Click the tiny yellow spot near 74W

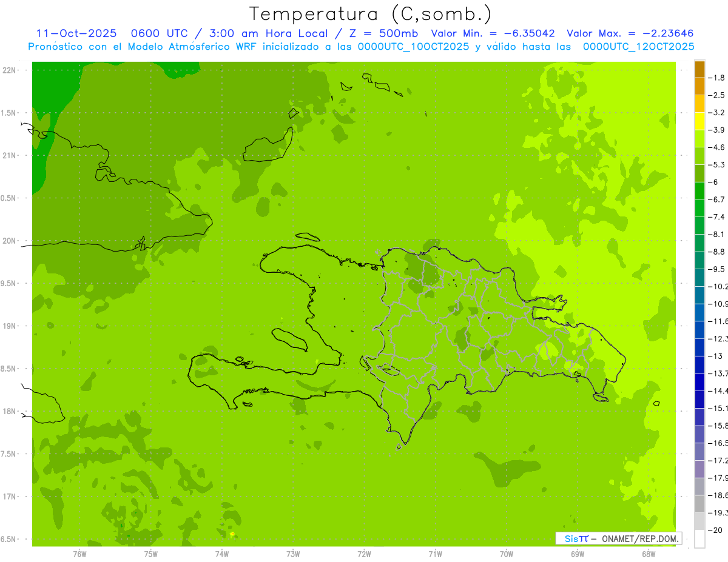coord(232,534)
